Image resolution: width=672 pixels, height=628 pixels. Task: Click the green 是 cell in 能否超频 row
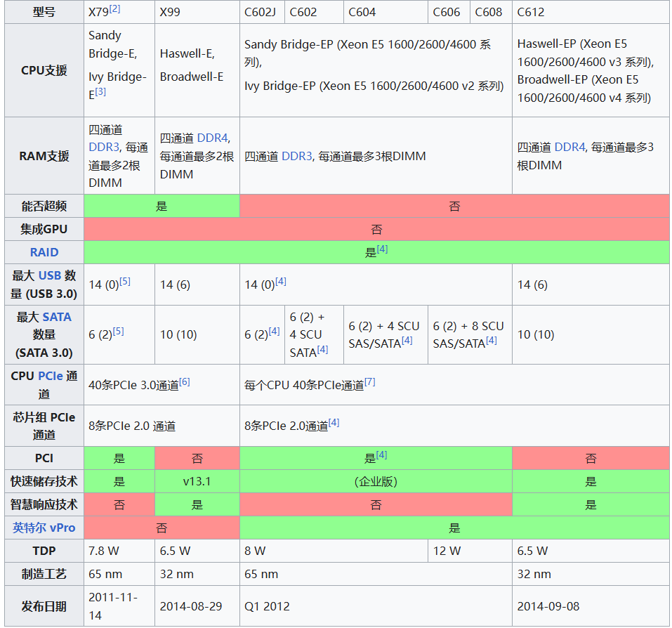click(x=162, y=207)
